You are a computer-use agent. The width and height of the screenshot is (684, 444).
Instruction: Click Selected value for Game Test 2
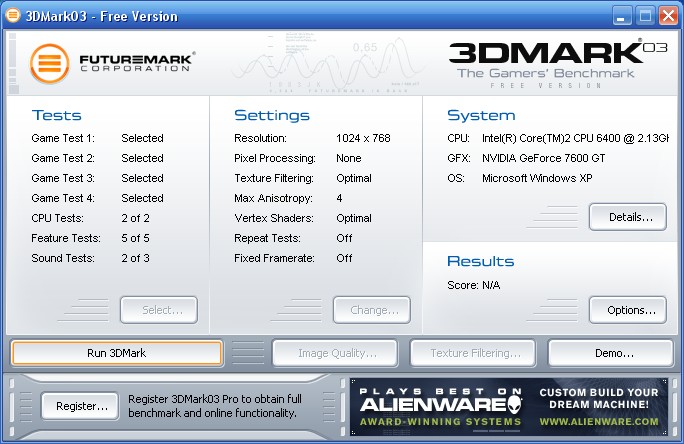pos(143,158)
